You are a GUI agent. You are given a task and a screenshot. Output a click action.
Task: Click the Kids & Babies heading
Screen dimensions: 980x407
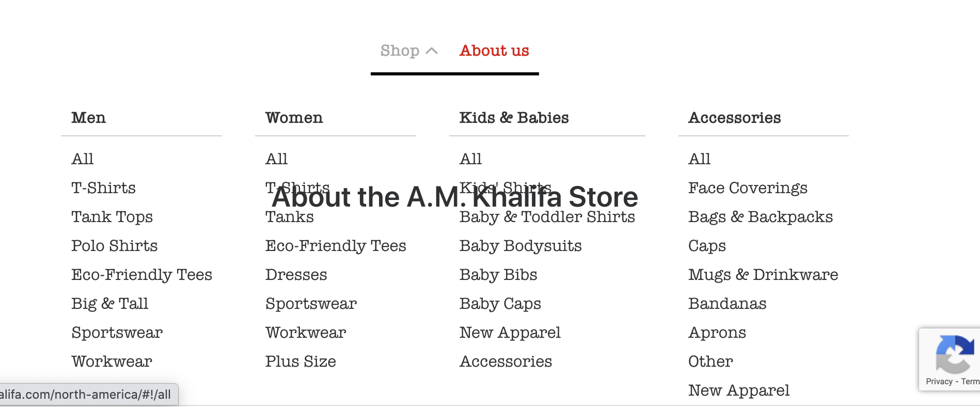(514, 118)
